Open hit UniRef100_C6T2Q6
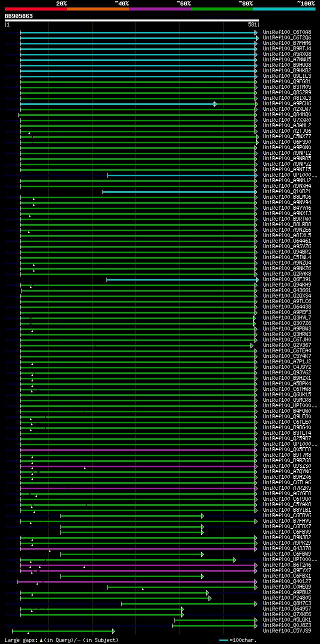Screen dimensions: 320x644 pos(287,37)
